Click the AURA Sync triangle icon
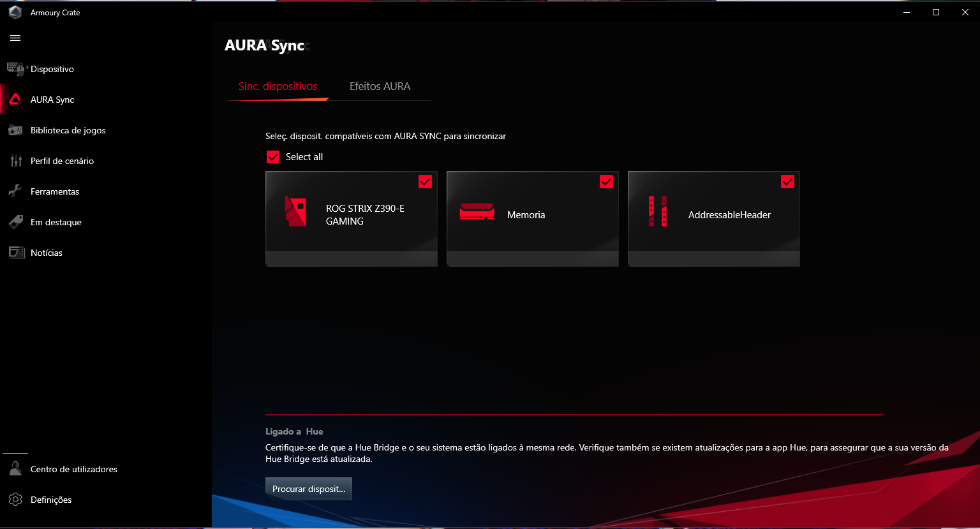The image size is (980, 529). (15, 100)
